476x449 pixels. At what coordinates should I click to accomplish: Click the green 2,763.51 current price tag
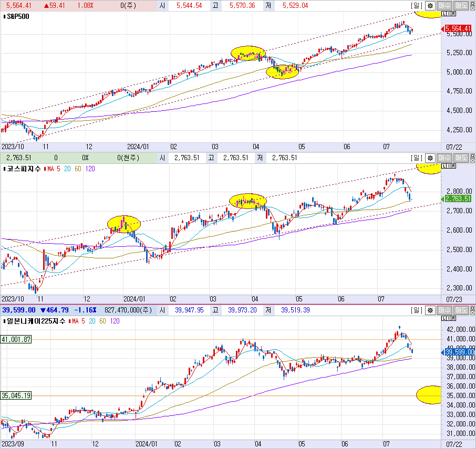[458, 199]
